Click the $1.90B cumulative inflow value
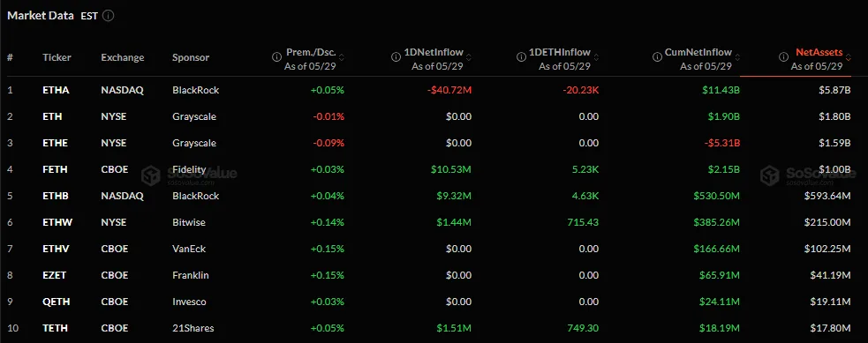 [x=723, y=116]
